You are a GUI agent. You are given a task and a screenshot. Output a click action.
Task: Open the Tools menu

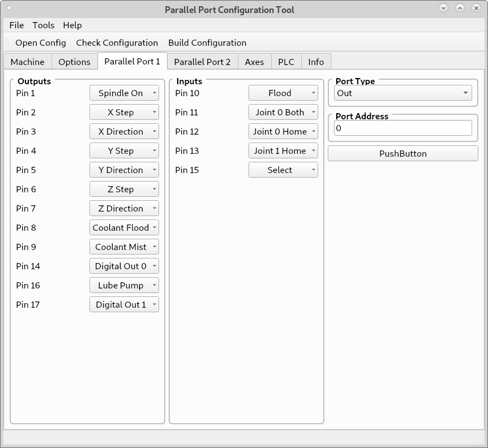pos(43,25)
